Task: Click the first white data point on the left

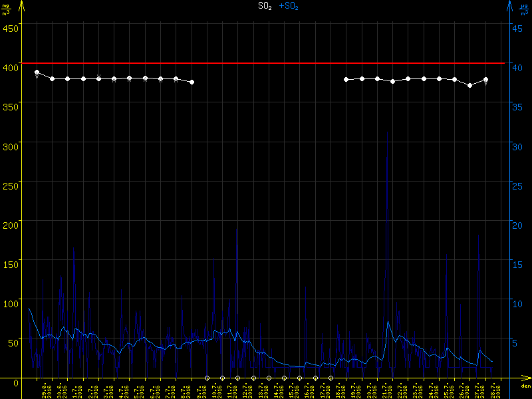Action: coord(37,72)
